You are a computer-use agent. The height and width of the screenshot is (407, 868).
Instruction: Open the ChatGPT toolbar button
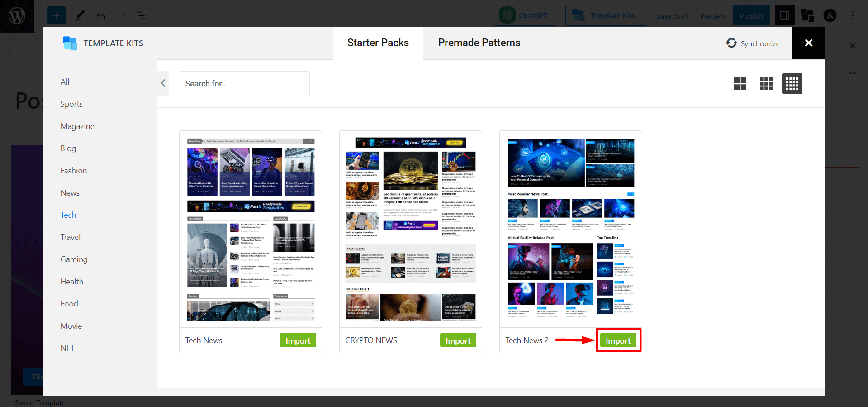click(525, 15)
